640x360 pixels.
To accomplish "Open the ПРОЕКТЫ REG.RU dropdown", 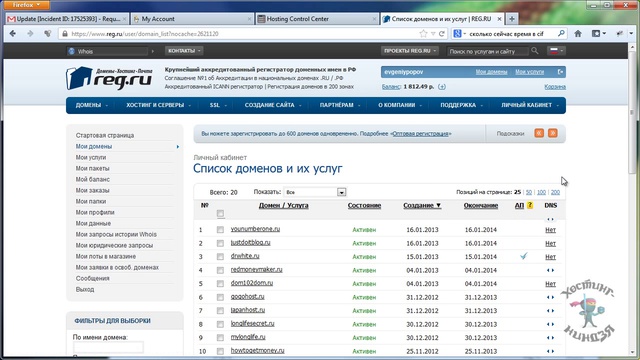I will (x=410, y=51).
